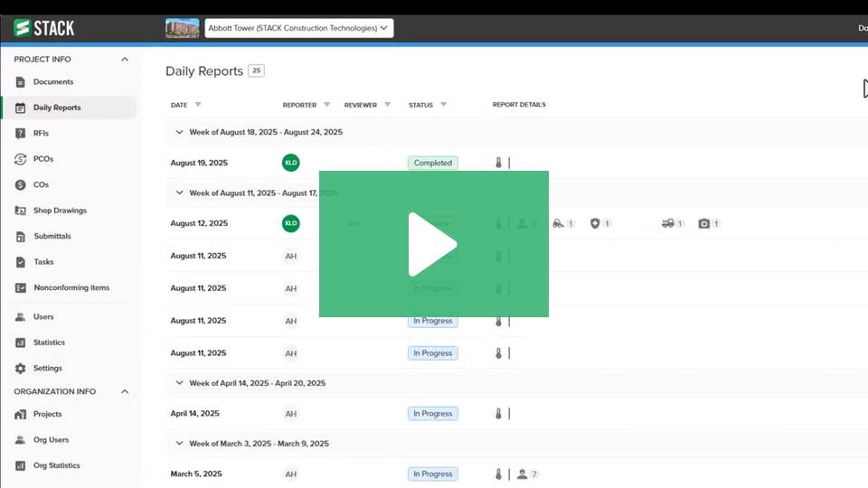Open RFIs in the sidebar
This screenshot has height=488, width=868.
tap(41, 133)
